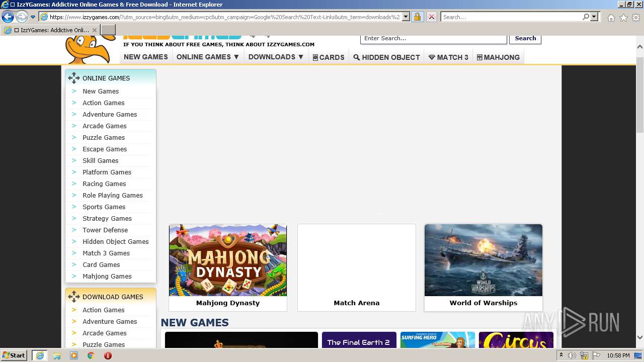
Task: Open the World of Warships thumbnail
Action: pyautogui.click(x=484, y=260)
